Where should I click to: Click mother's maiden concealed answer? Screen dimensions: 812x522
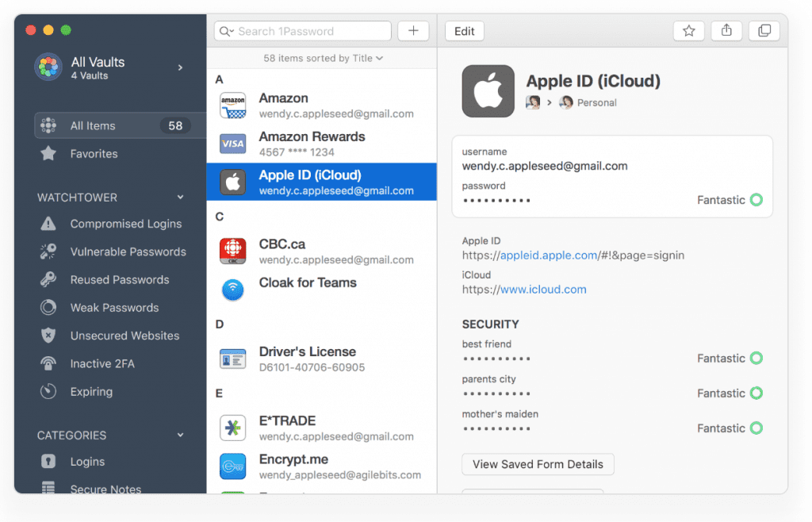pos(496,428)
